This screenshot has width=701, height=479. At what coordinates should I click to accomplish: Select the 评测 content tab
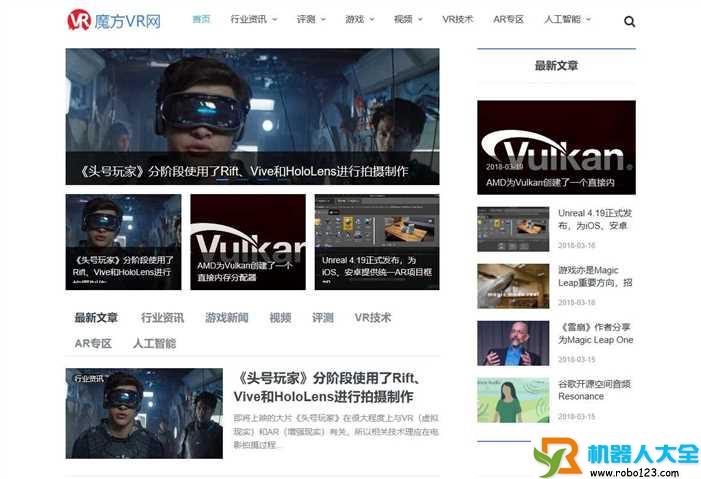click(323, 318)
